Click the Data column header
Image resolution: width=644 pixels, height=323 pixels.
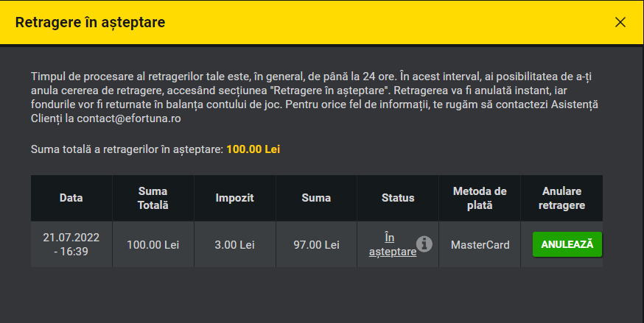tap(71, 197)
